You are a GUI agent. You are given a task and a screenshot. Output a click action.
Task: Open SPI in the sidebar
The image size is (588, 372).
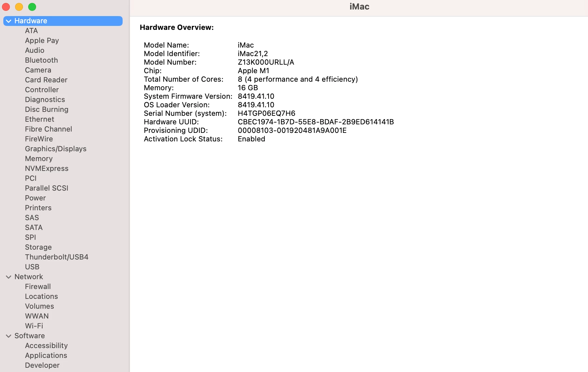pyautogui.click(x=30, y=238)
